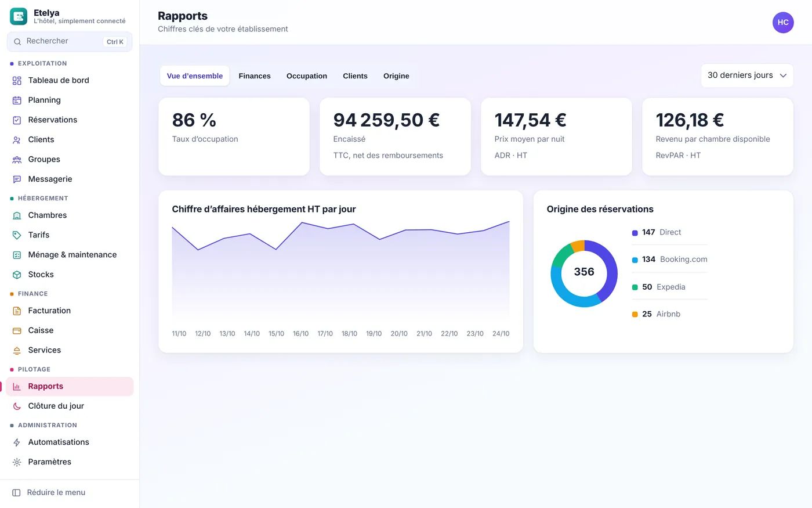Open Réservations from the sidebar
This screenshot has height=508, width=812.
(x=70, y=120)
